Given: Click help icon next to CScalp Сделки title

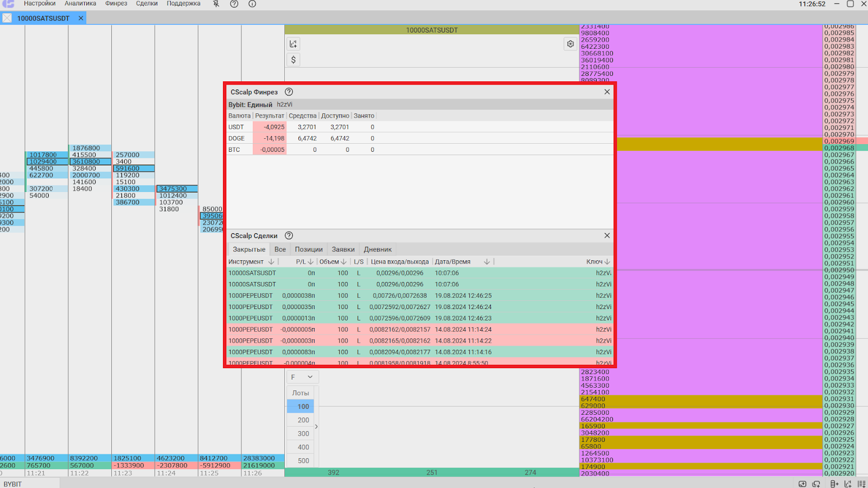Looking at the screenshot, I should (x=289, y=236).
